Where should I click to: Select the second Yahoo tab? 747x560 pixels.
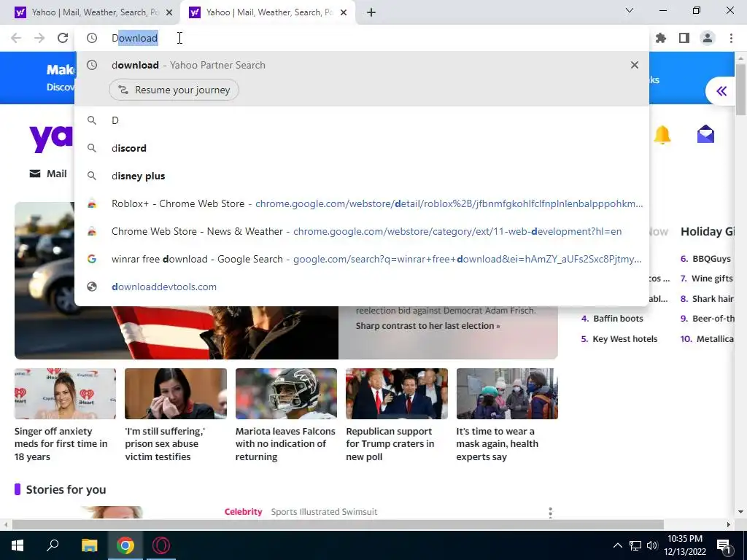[x=267, y=12]
